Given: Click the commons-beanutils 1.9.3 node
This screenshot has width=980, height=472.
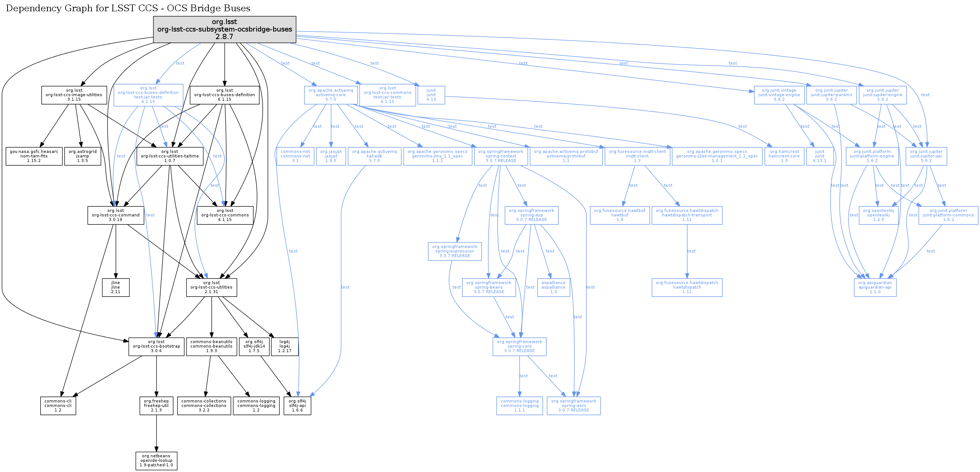Looking at the screenshot, I should [x=211, y=346].
